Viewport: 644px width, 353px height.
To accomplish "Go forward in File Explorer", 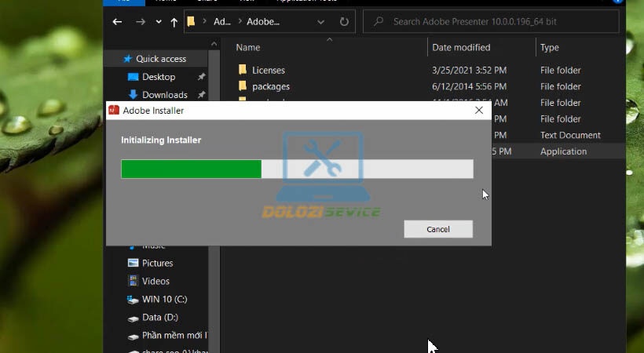I will click(141, 22).
